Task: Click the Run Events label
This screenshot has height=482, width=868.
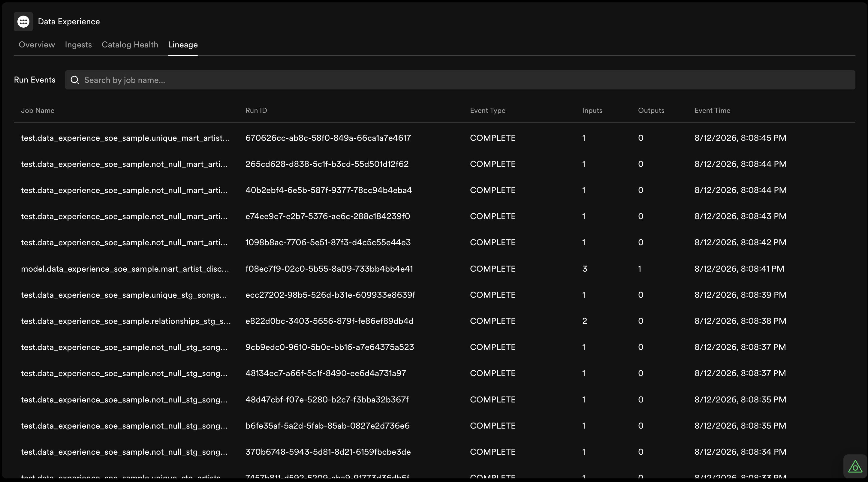Action: pyautogui.click(x=35, y=80)
